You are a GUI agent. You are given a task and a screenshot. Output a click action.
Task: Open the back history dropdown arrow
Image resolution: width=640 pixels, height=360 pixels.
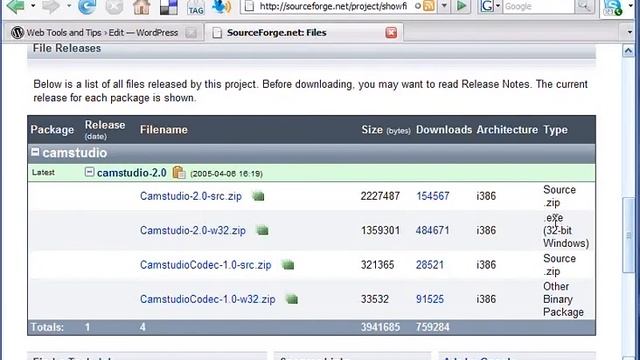pyautogui.click(x=33, y=6)
